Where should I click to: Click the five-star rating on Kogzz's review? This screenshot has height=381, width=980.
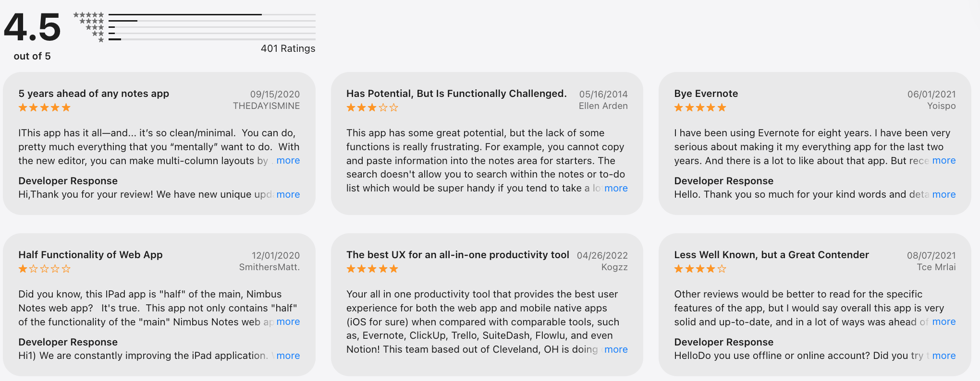point(372,269)
